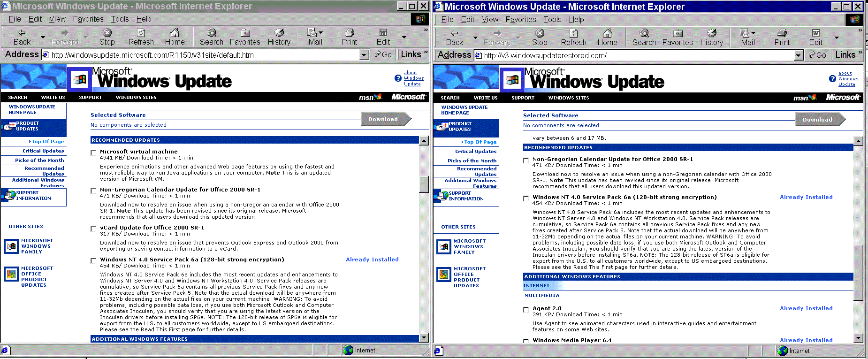Expand the address bar dropdown in left browser
868x359 pixels.
[x=364, y=55]
